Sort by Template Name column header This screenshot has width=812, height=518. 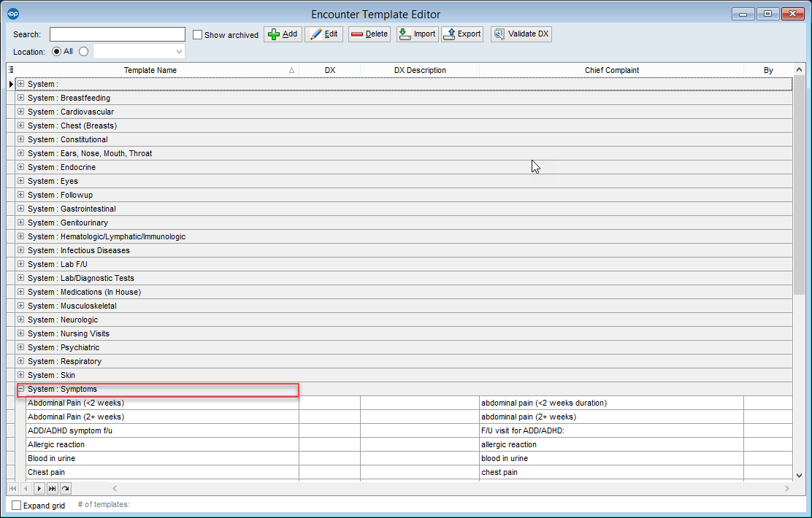pos(158,70)
